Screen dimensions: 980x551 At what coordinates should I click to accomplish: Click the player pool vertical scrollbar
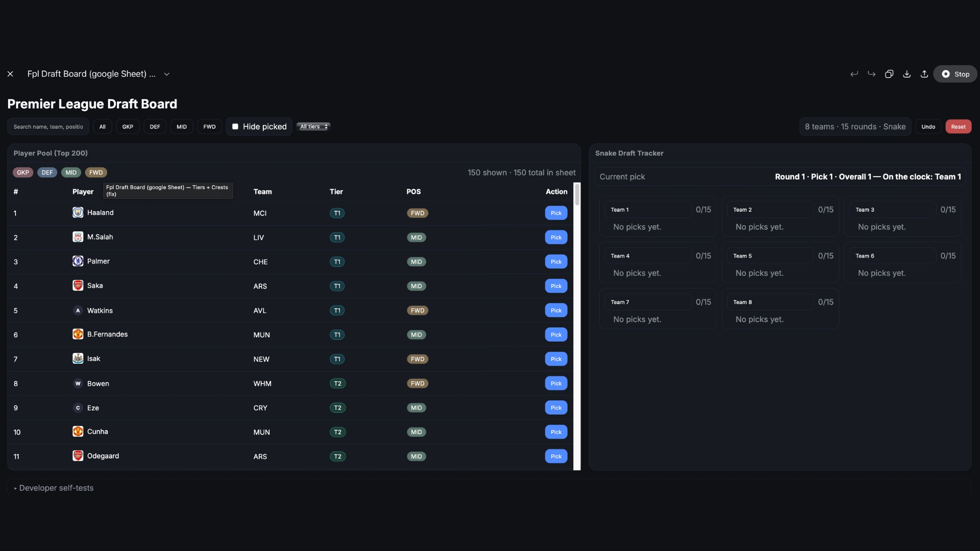click(577, 327)
